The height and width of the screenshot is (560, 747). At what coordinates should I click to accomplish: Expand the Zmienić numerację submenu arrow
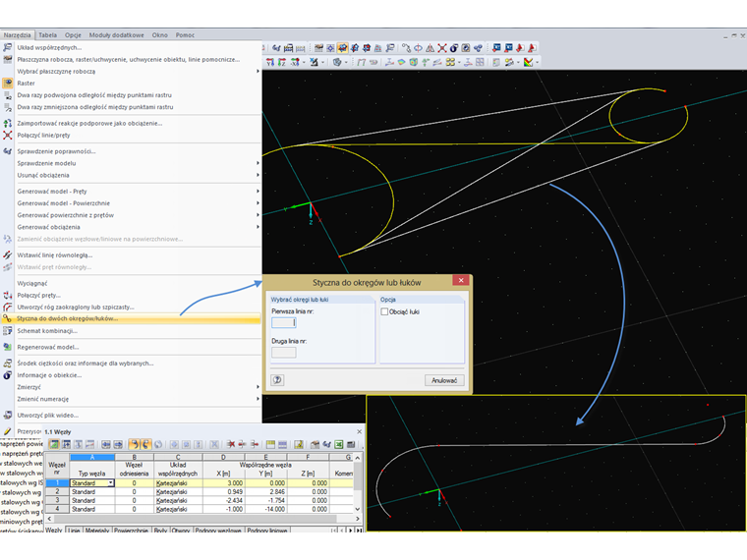259,398
